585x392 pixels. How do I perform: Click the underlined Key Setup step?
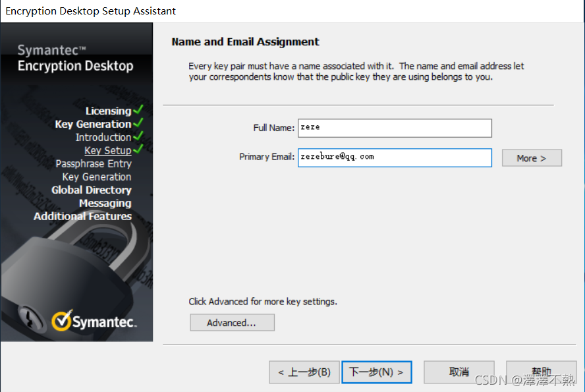[x=108, y=150]
